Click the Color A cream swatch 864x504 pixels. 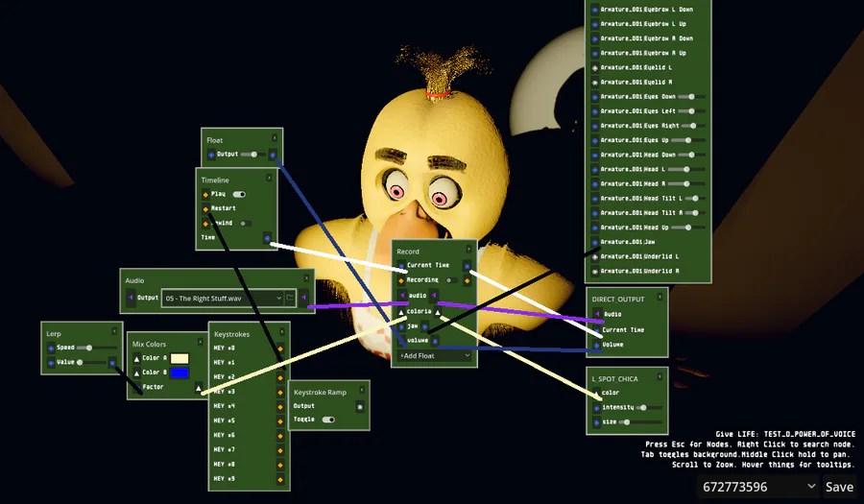tap(180, 359)
